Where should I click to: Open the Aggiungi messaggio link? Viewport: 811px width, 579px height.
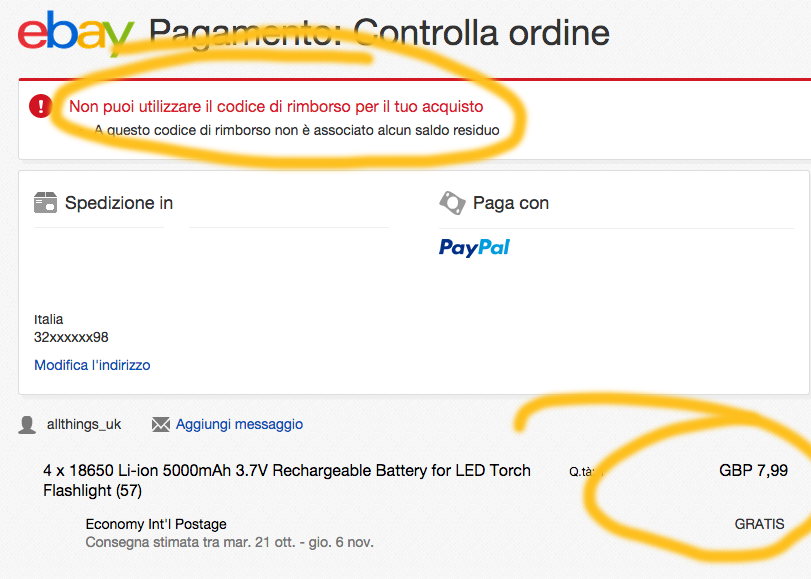[x=239, y=424]
